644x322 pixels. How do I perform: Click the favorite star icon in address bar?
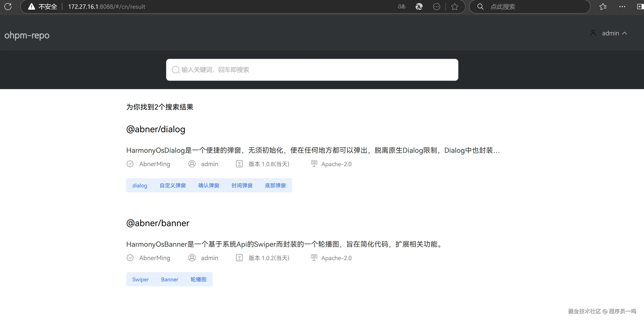[x=454, y=7]
